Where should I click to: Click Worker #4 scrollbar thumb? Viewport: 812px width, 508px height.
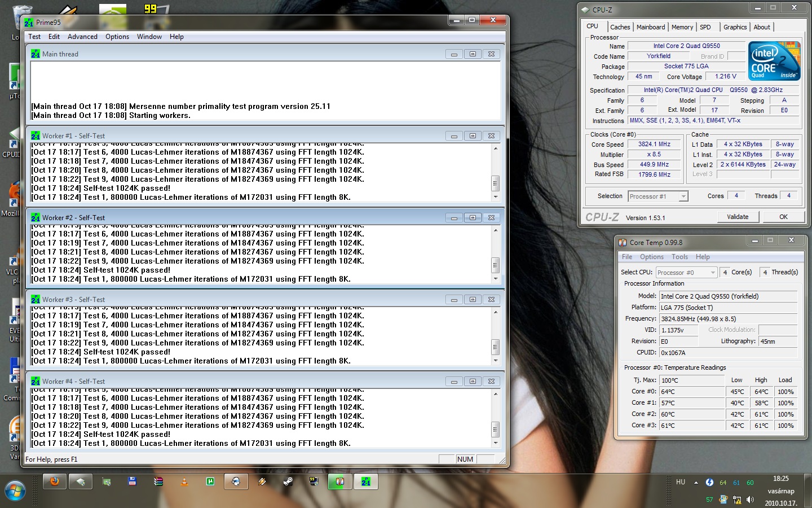pos(496,429)
